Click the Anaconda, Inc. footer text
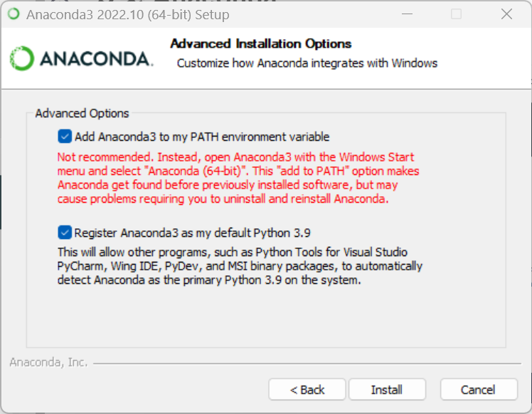This screenshot has width=532, height=414. (x=48, y=362)
